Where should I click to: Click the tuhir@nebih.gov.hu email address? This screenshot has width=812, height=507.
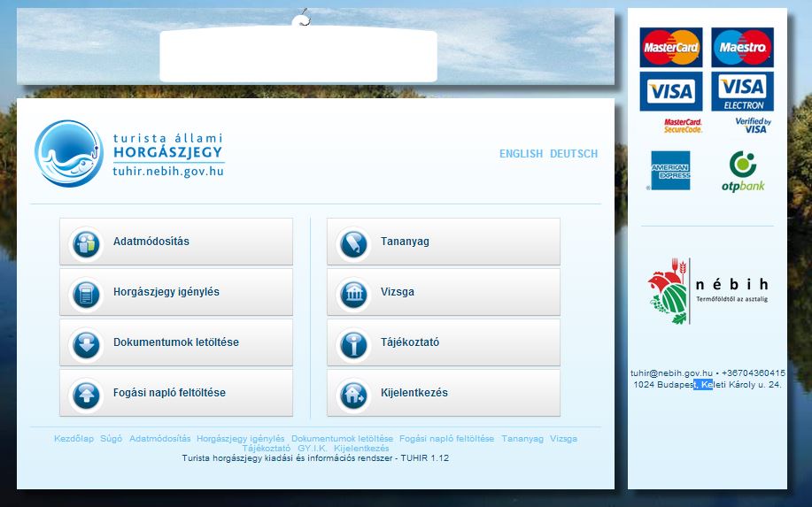pyautogui.click(x=670, y=373)
